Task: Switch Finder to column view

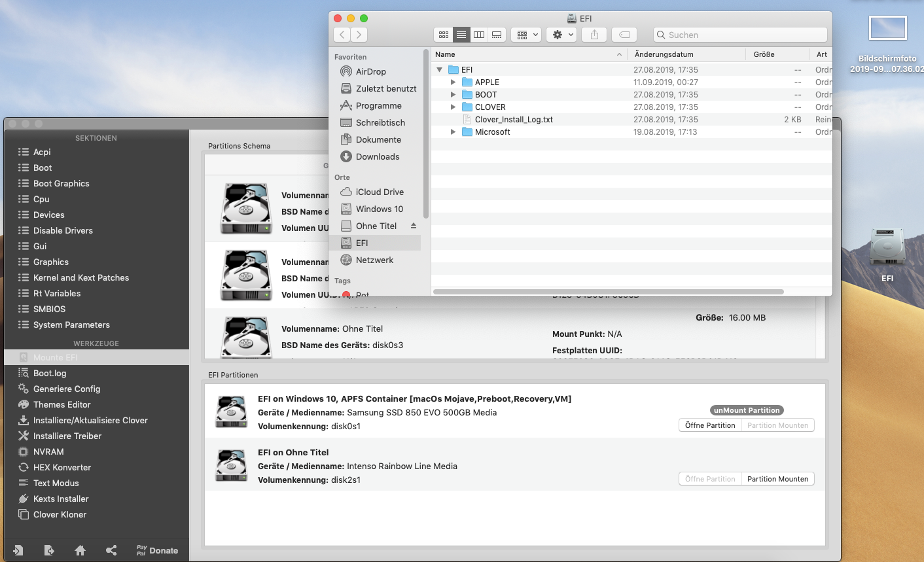Action: (479, 35)
